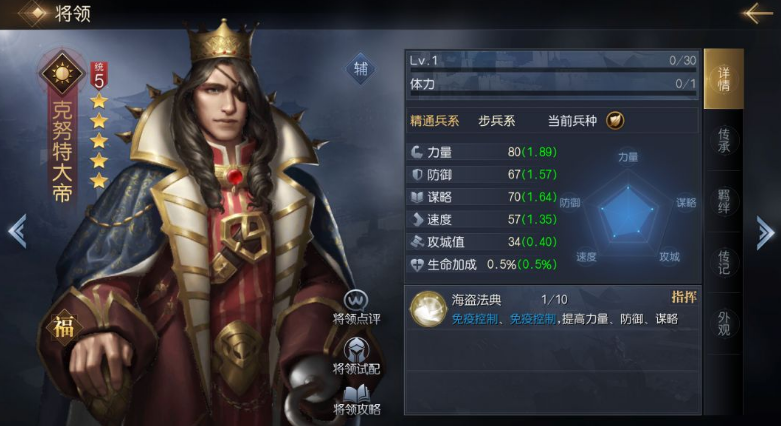
Task: Click the 当前兵种 shield icon
Action: pyautogui.click(x=615, y=121)
